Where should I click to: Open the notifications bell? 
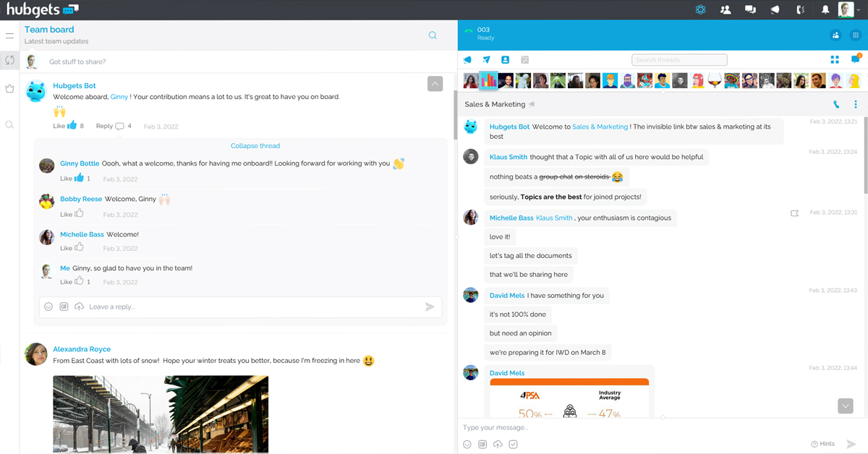pyautogui.click(x=825, y=10)
